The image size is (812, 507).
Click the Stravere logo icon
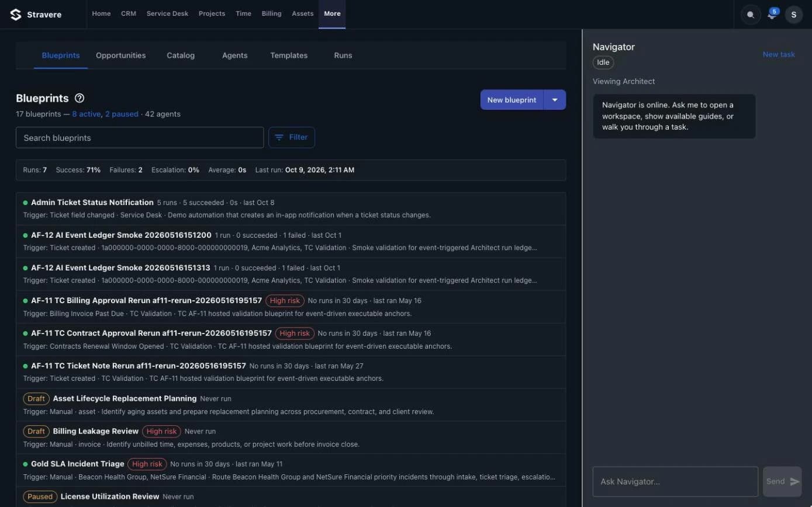16,14
